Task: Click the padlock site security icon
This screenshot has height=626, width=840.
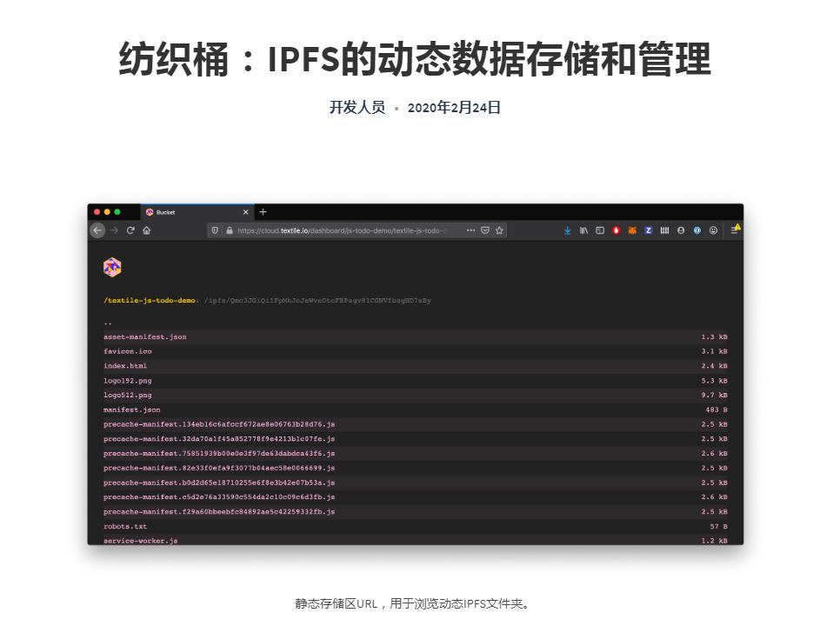Action: click(230, 230)
